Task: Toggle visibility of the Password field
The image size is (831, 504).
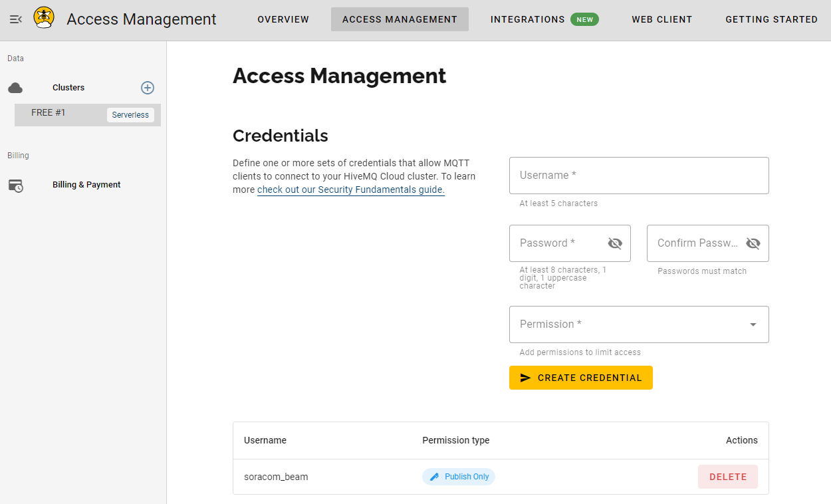Action: tap(615, 243)
